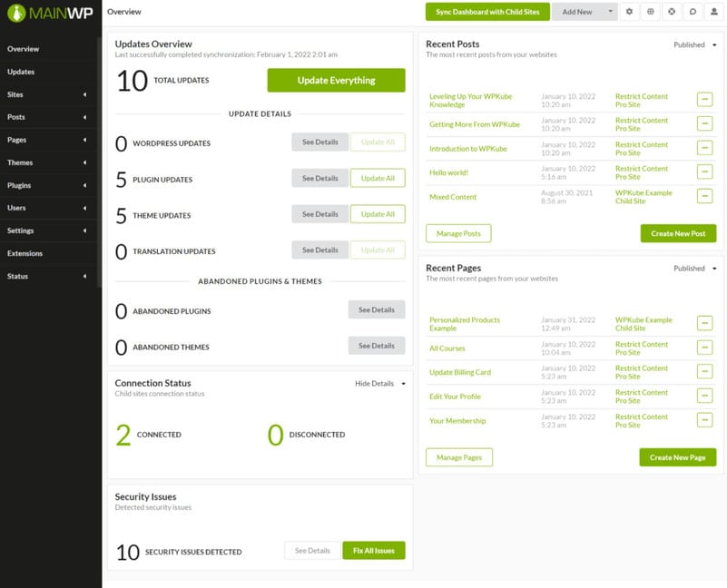See Details for WordPress updates

tap(319, 142)
